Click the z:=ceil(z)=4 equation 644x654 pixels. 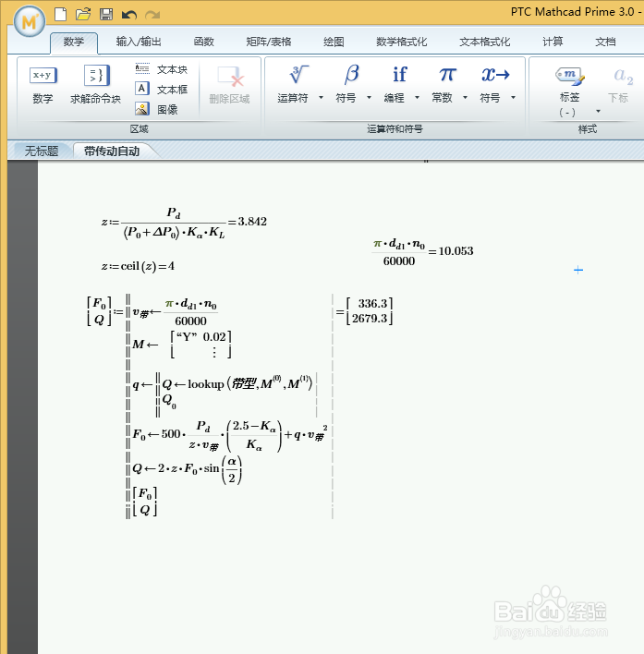tap(138, 266)
